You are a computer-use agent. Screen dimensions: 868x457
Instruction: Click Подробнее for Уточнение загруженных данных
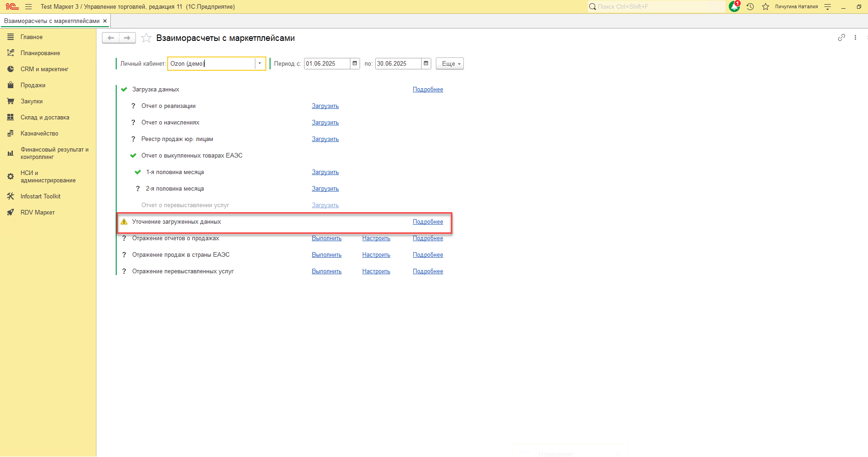[428, 222]
